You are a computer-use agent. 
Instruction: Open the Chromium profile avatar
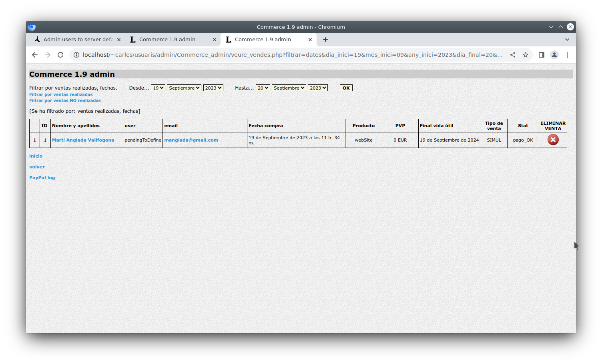pos(554,55)
